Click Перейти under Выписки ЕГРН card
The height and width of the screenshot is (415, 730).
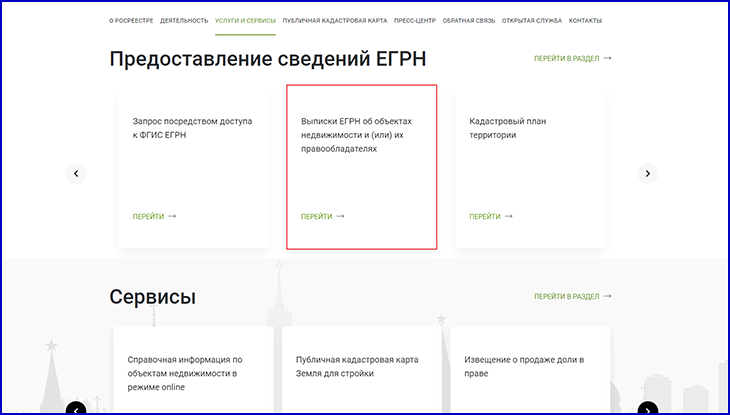[x=322, y=216]
